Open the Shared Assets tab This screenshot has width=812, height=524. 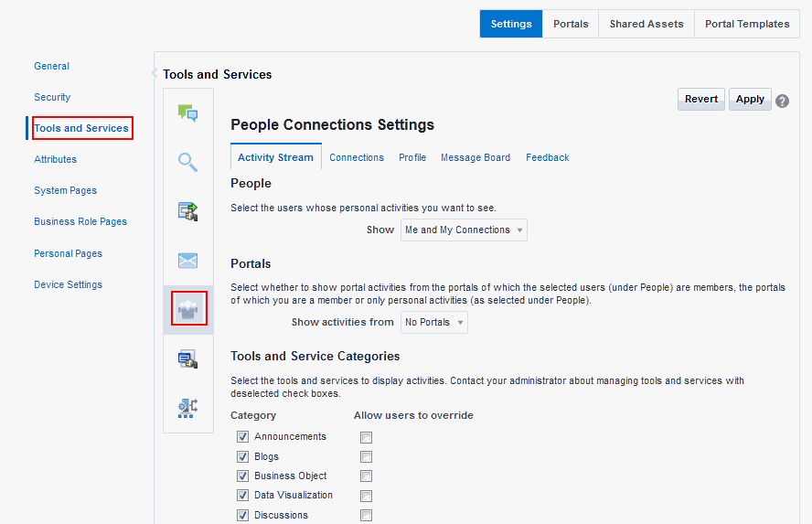(646, 24)
